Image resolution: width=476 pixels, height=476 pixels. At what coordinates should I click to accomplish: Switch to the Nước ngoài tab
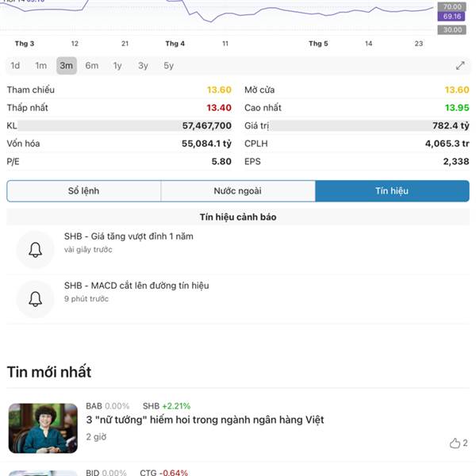coord(238,191)
